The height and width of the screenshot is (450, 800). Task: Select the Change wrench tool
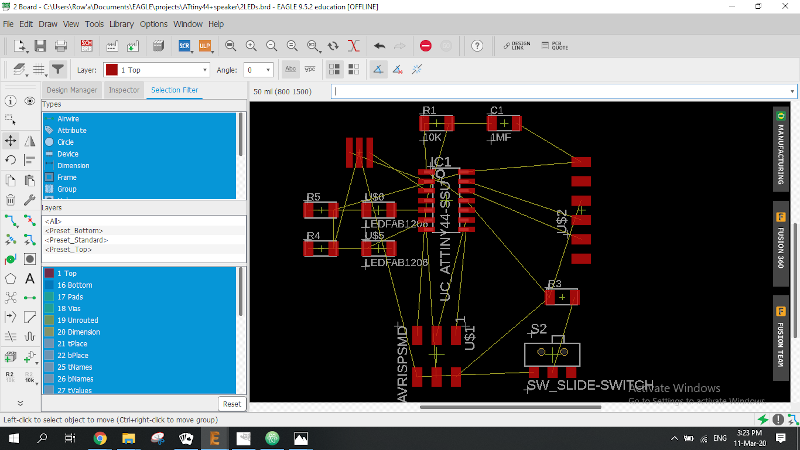pyautogui.click(x=30, y=200)
